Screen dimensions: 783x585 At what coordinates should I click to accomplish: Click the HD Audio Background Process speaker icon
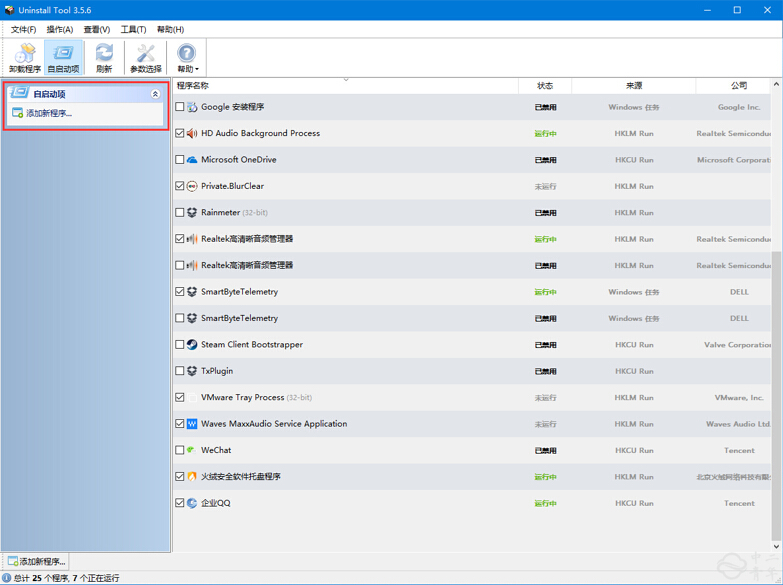tap(192, 133)
